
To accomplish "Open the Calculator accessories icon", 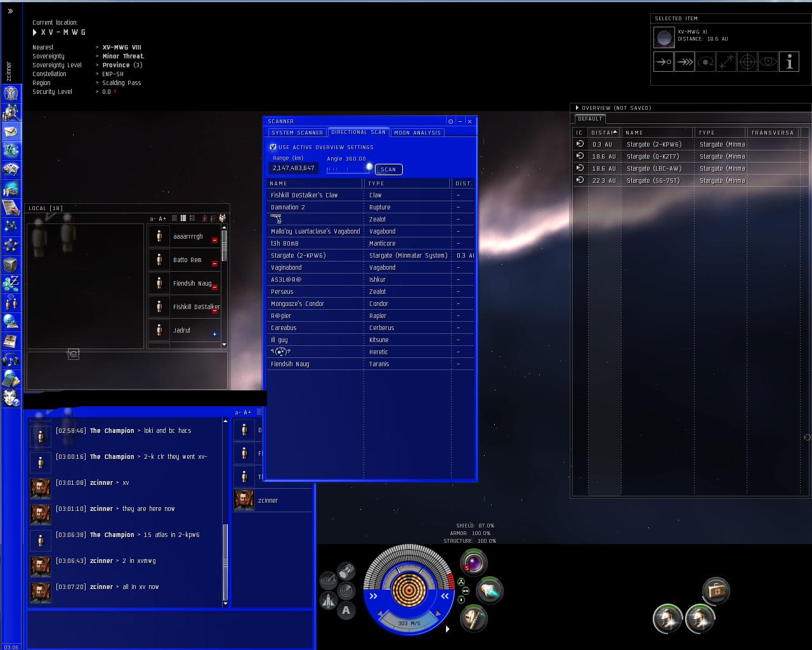I will click(11, 379).
